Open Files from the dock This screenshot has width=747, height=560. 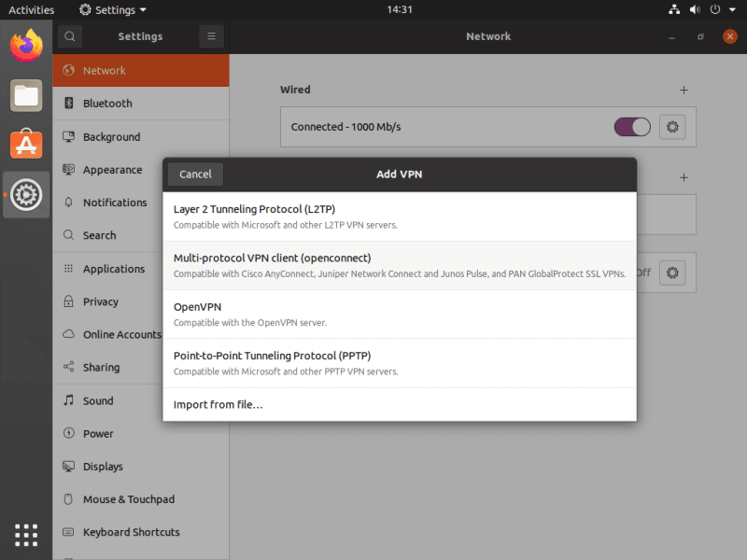(x=26, y=94)
